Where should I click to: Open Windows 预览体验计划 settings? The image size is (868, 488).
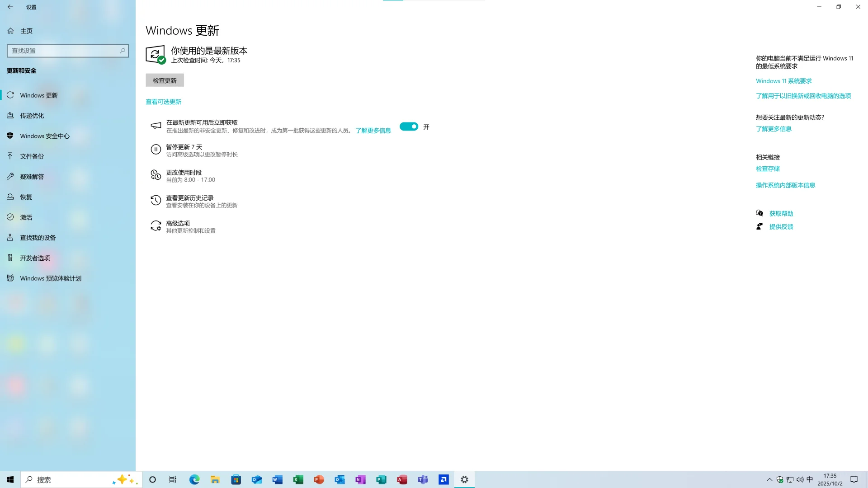(x=50, y=278)
